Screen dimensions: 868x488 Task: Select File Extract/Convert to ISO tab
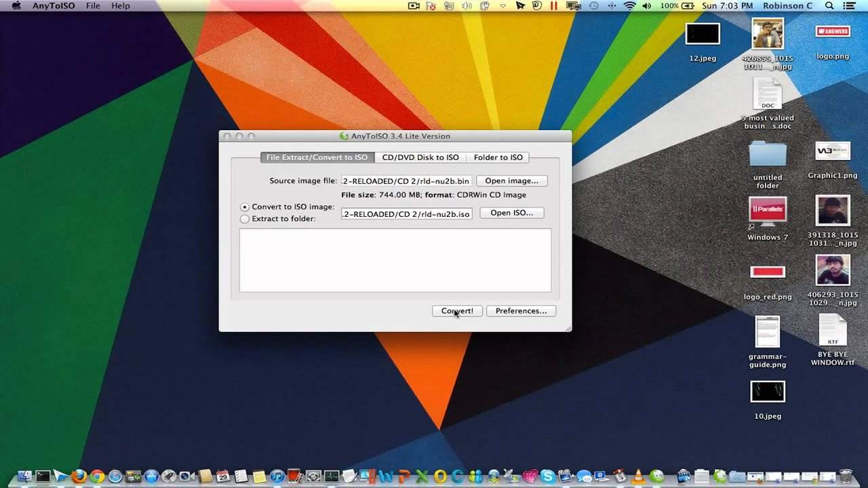coord(317,157)
